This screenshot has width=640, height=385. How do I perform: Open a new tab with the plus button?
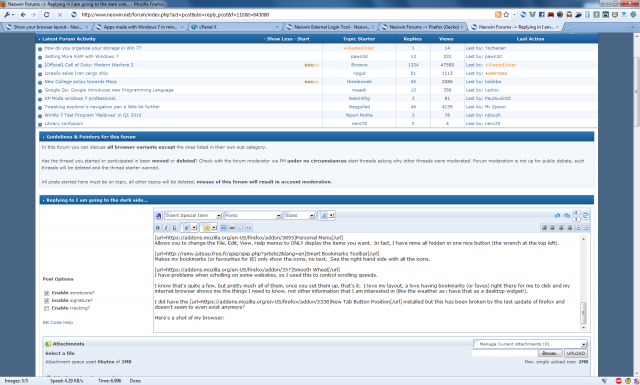point(569,27)
